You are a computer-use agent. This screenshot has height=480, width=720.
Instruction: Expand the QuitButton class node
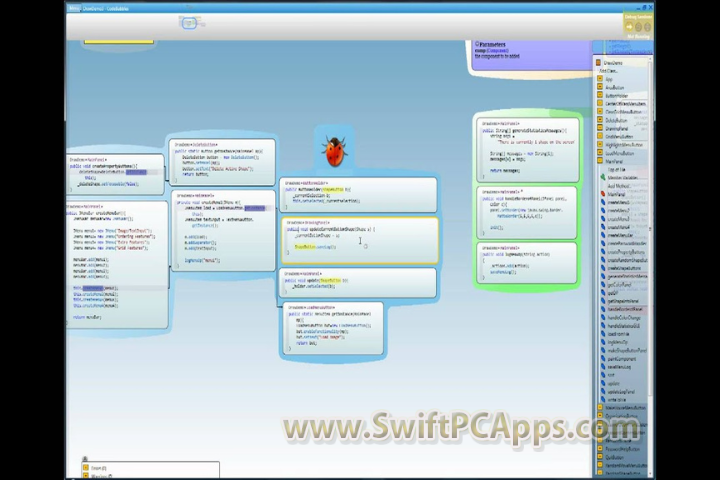point(600,457)
